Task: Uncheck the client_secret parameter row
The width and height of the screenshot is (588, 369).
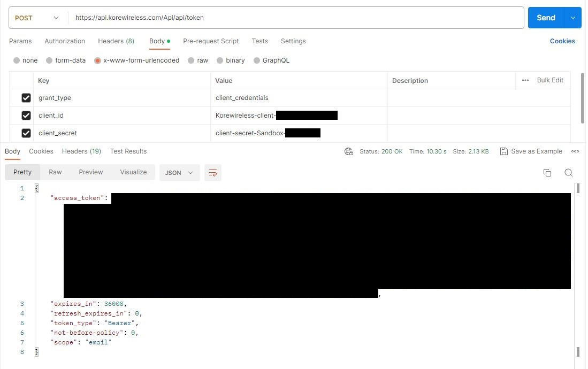Action: [26, 133]
